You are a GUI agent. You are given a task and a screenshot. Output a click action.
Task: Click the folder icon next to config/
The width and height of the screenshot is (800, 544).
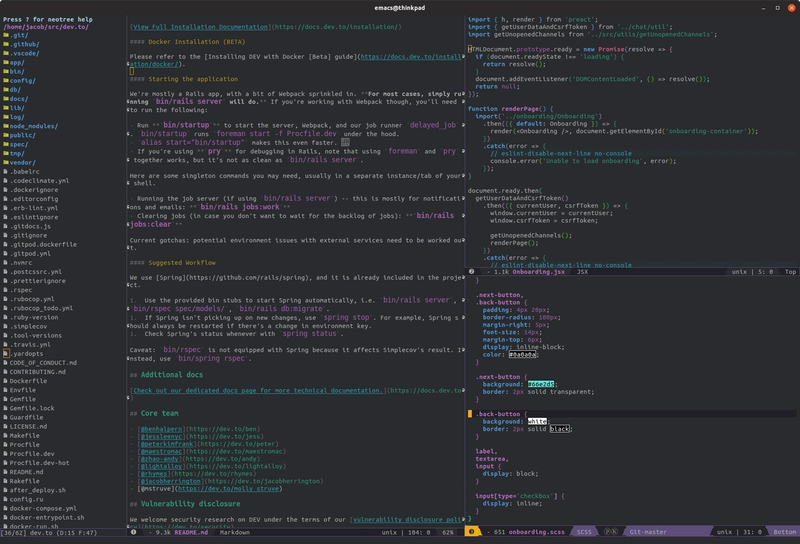tap(6, 81)
